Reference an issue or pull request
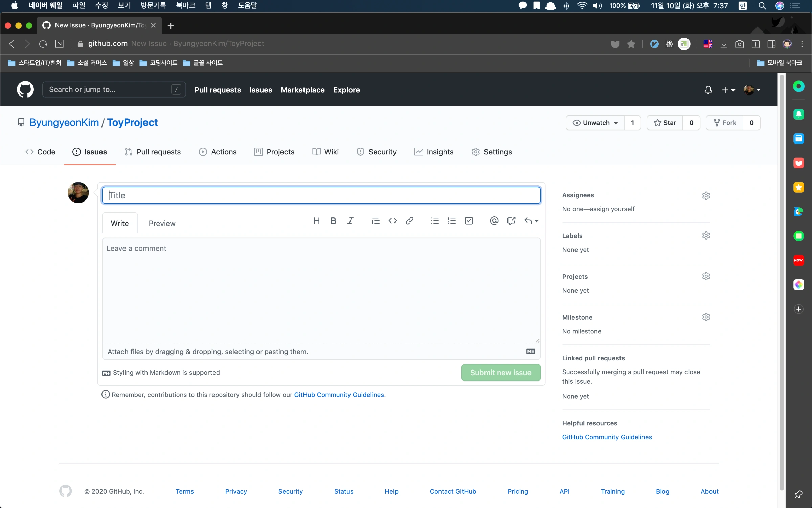This screenshot has height=508, width=812. point(511,221)
